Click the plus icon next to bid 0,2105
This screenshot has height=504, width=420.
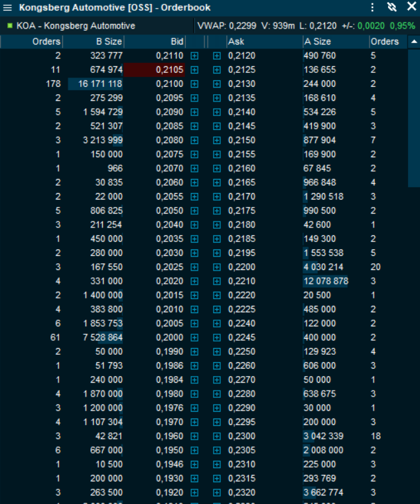(x=194, y=70)
